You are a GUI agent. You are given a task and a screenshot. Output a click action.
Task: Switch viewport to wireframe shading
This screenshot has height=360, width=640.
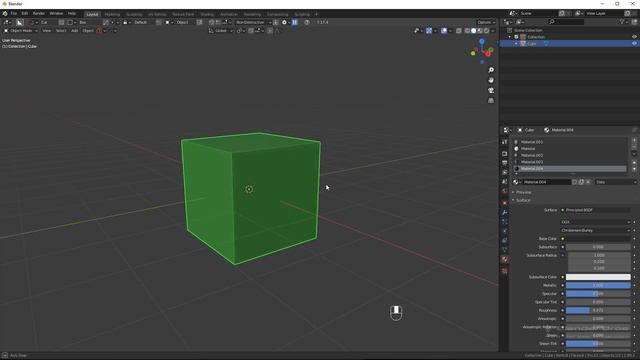(x=467, y=31)
